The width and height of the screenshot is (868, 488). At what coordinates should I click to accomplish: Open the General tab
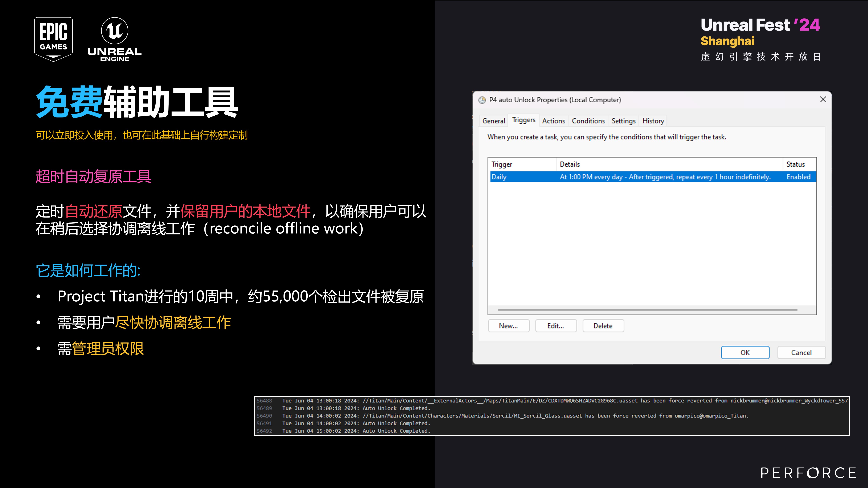[x=493, y=121]
